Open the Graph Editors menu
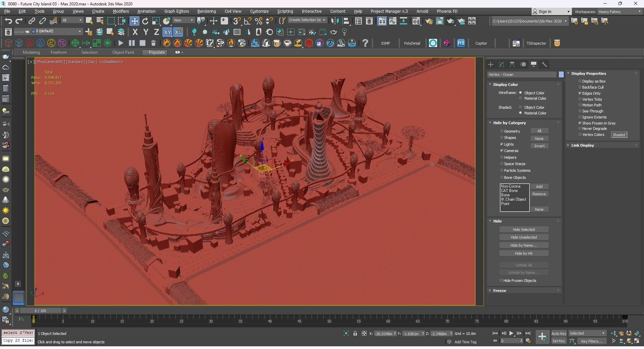 (176, 11)
